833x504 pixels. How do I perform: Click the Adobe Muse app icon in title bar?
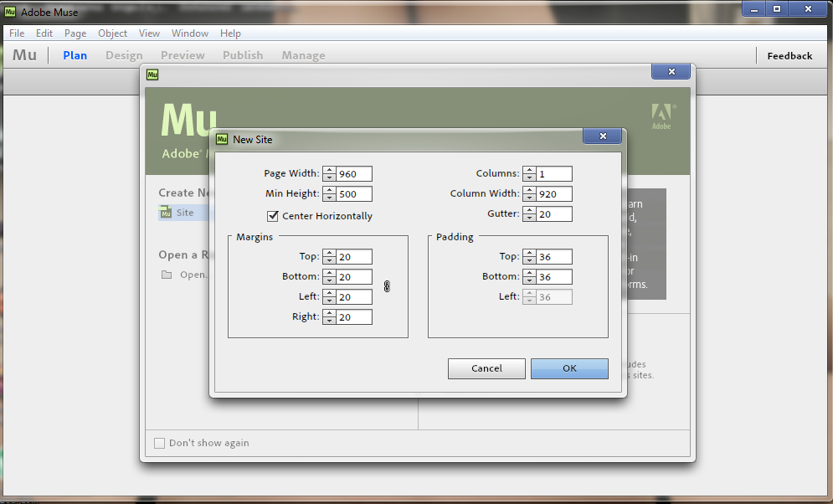click(x=10, y=11)
